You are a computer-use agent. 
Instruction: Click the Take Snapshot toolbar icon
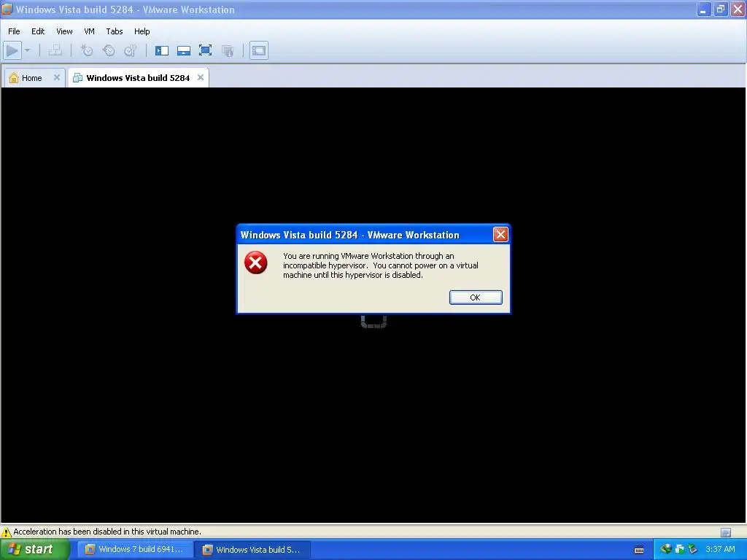(87, 50)
